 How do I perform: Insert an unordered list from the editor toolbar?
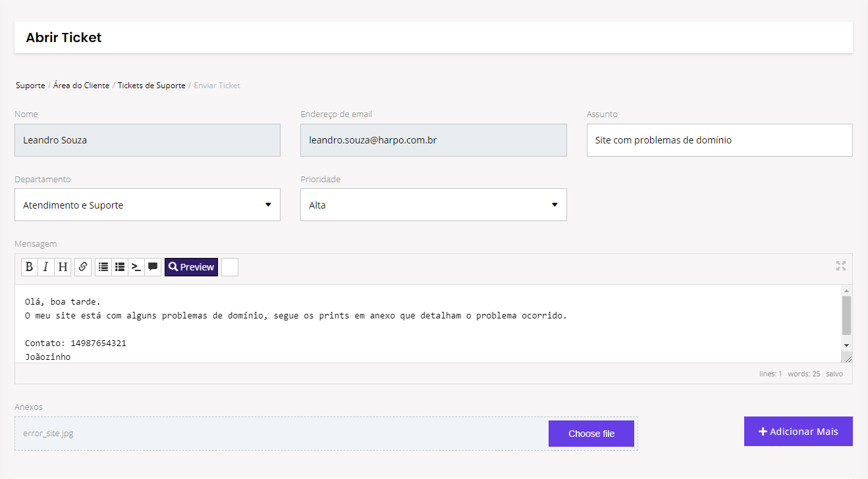pyautogui.click(x=103, y=267)
